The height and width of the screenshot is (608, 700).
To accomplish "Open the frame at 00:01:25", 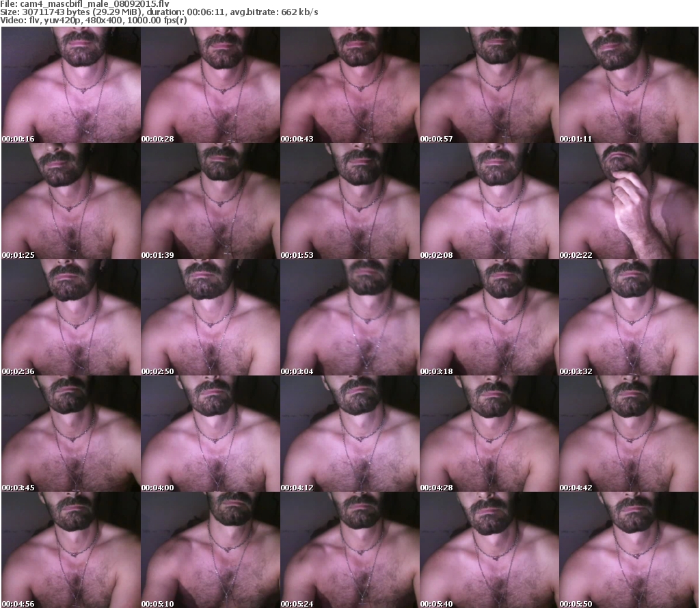I will click(71, 201).
